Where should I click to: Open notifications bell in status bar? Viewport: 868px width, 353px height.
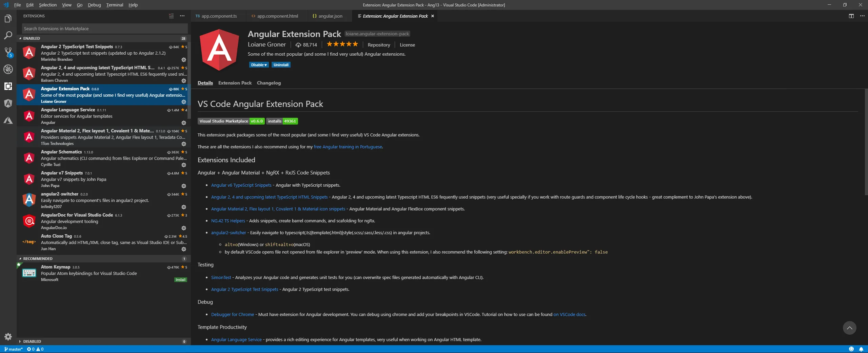pyautogui.click(x=861, y=349)
